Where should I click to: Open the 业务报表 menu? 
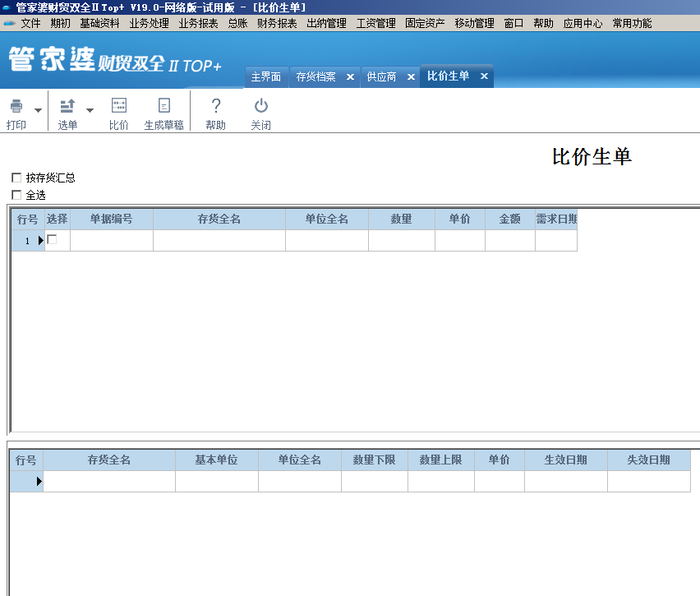(198, 23)
